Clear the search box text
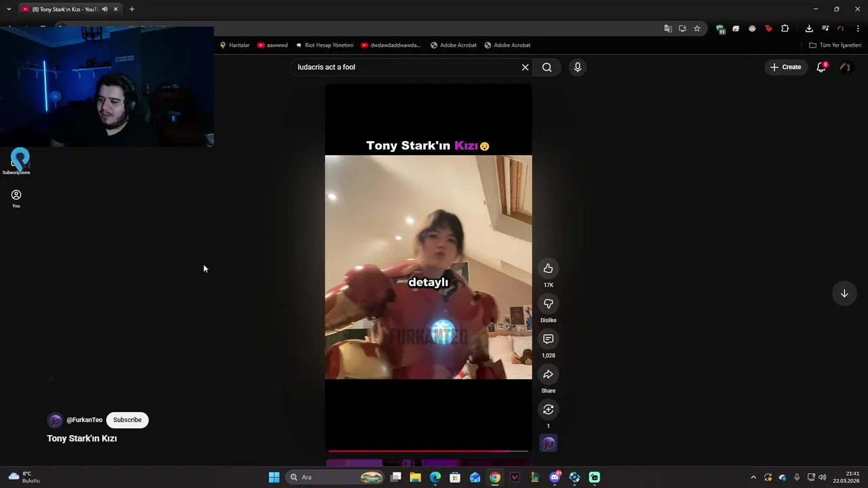 (525, 67)
